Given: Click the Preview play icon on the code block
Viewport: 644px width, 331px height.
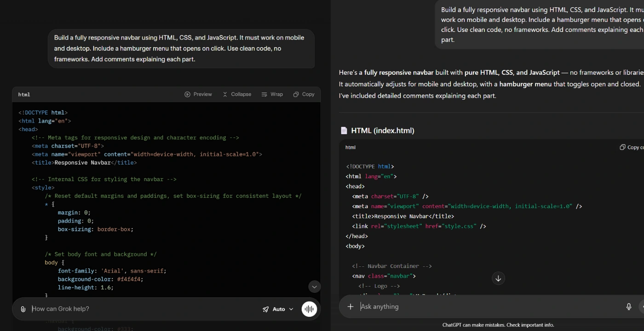Looking at the screenshot, I should [x=187, y=94].
